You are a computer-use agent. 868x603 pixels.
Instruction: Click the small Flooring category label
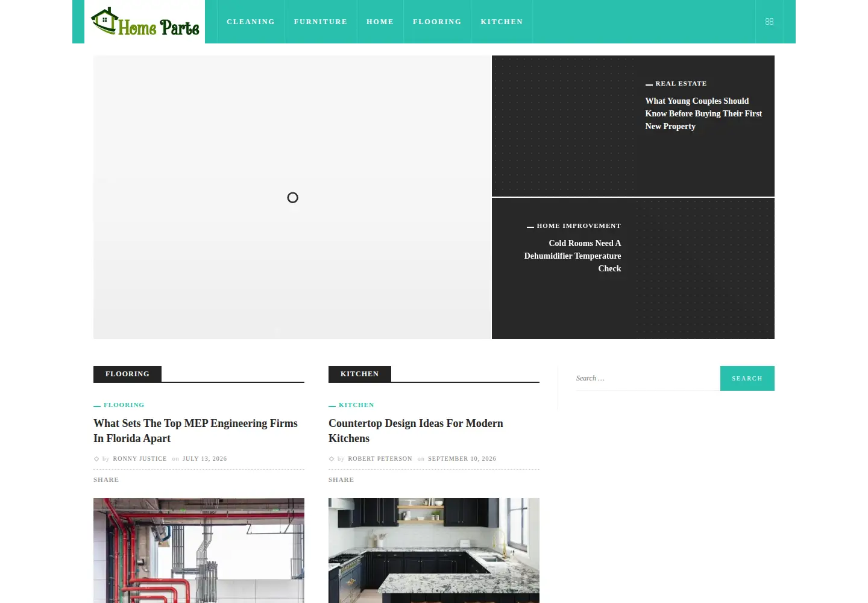tap(124, 405)
